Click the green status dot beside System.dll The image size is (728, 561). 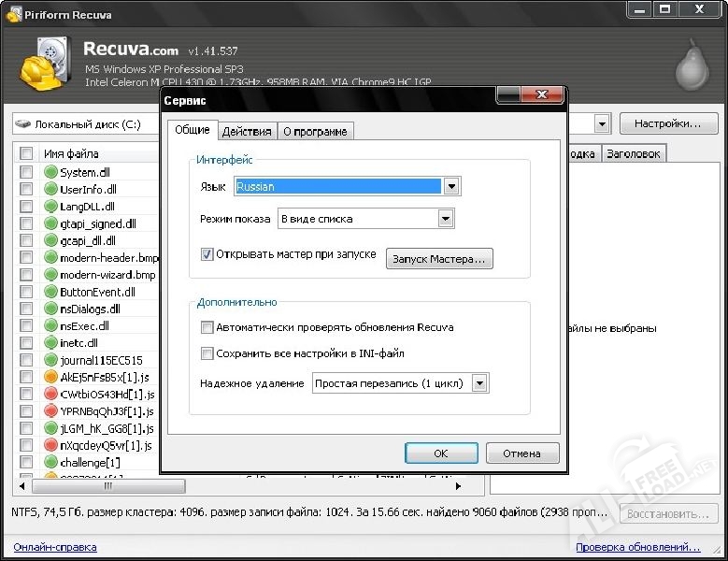[50, 172]
